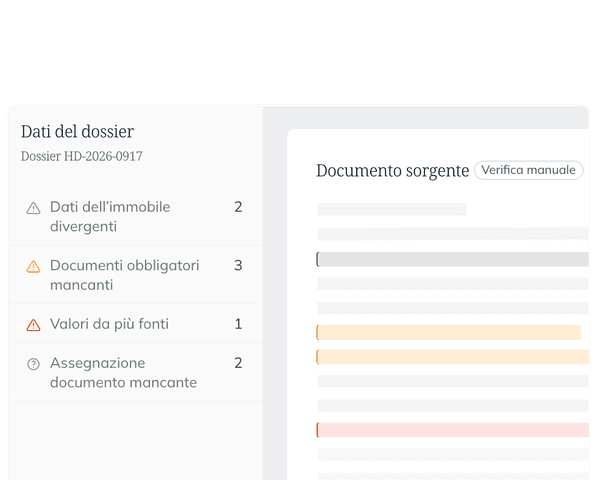The height and width of the screenshot is (480, 596).
Task: Click question mark icon for Assegnazione documento mancante
Action: [x=33, y=364]
